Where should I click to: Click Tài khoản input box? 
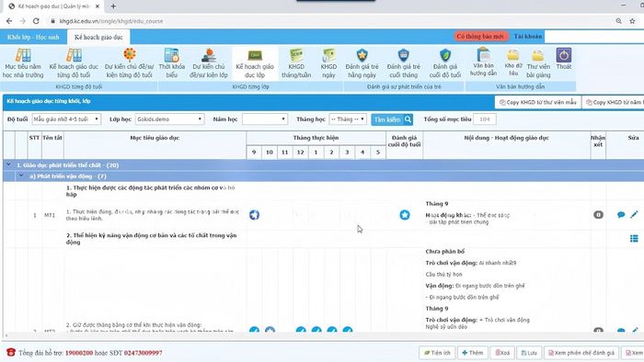(594, 37)
